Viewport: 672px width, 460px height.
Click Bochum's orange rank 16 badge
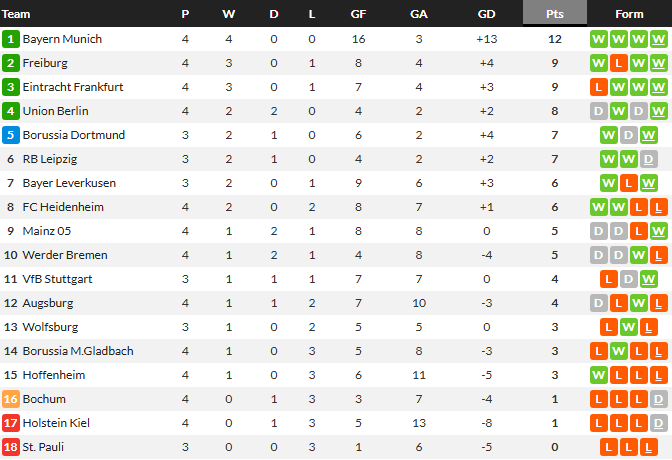(11, 399)
